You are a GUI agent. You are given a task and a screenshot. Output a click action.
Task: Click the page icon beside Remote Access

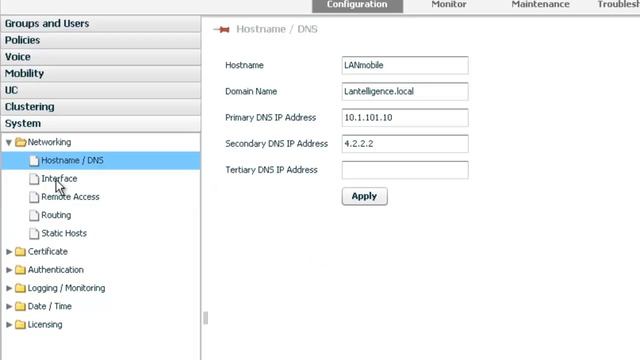[34, 197]
